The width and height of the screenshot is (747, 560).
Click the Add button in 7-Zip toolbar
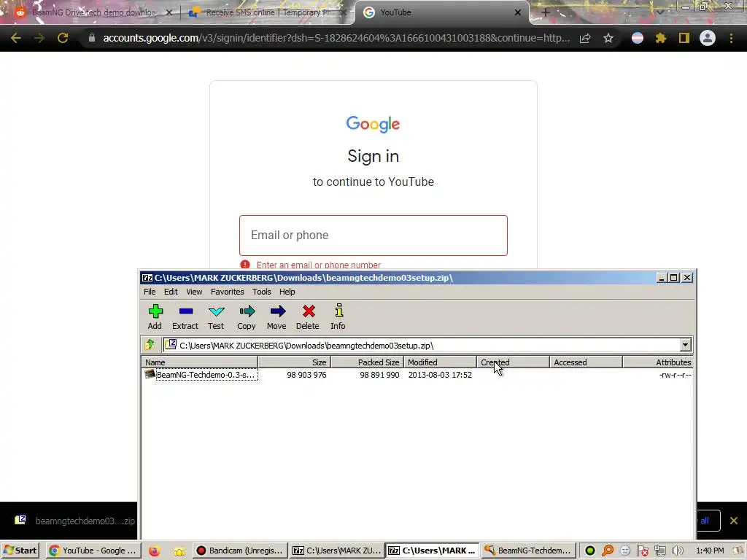click(155, 316)
